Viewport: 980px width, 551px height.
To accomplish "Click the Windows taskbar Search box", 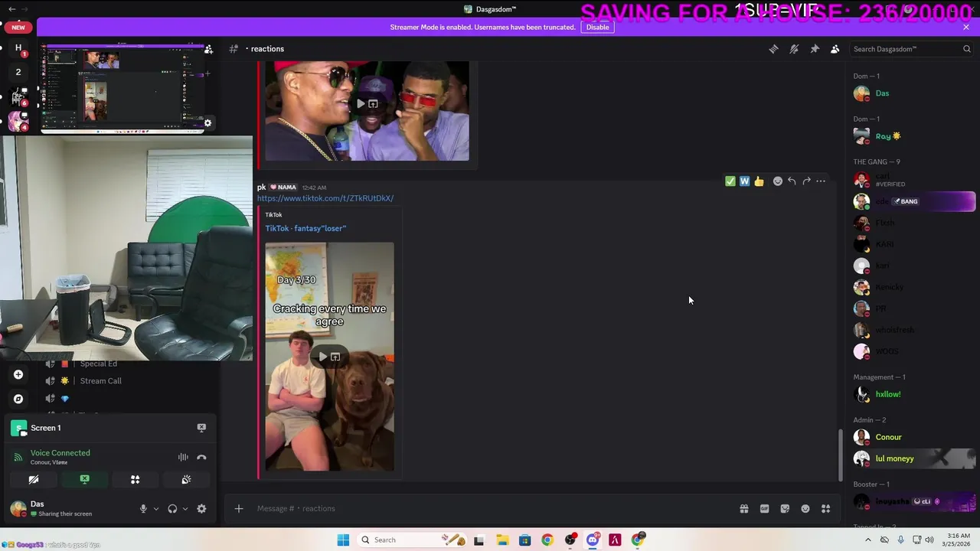I will coord(412,540).
